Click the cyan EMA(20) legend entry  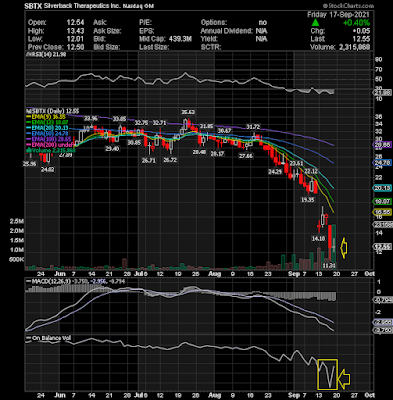click(48, 128)
